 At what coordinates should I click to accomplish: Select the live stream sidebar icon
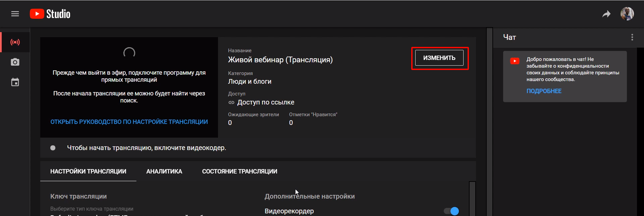click(x=15, y=42)
